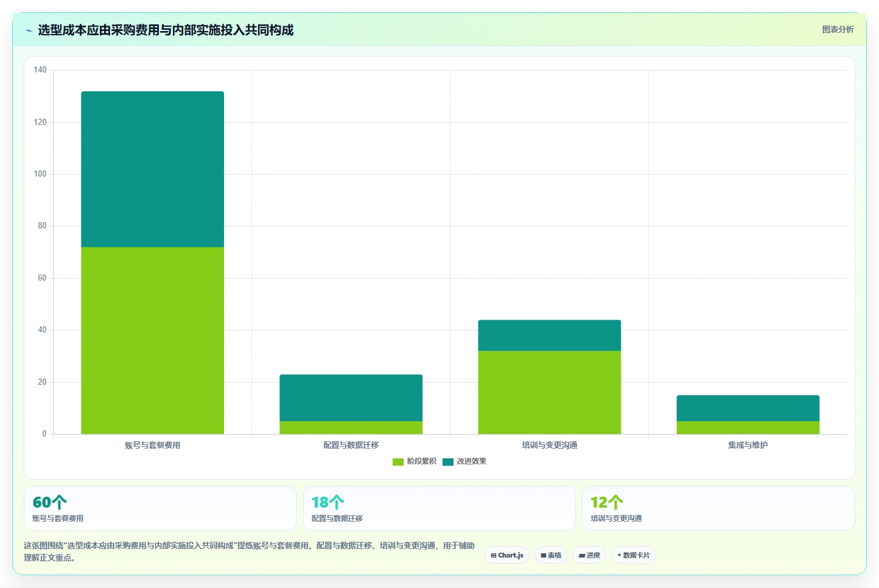Click the light green segment of 配置与数据迁移 bar

351,427
